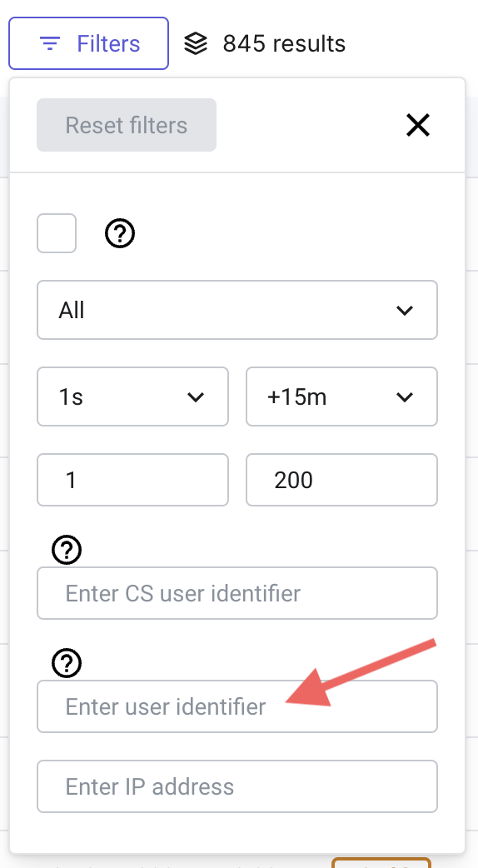The width and height of the screenshot is (478, 868).
Task: Click the chevron arrow of the All dropdown
Action: coord(405,311)
